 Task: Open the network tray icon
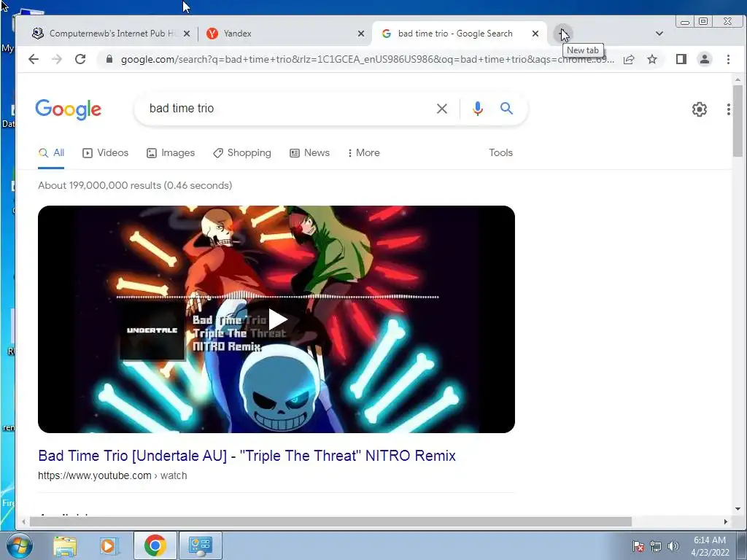point(656,546)
